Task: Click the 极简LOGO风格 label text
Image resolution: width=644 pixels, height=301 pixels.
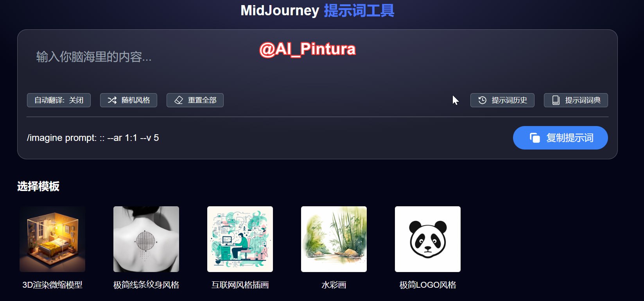Action: [428, 285]
